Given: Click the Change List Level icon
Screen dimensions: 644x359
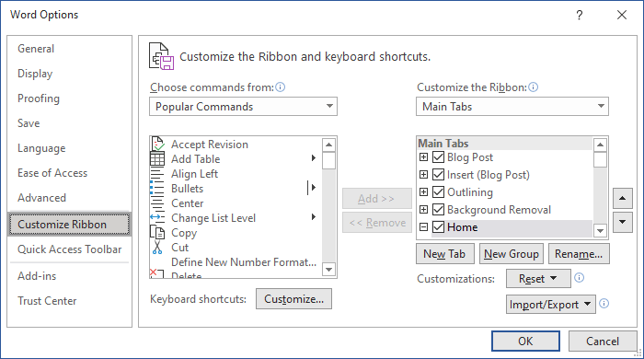Looking at the screenshot, I should [157, 217].
